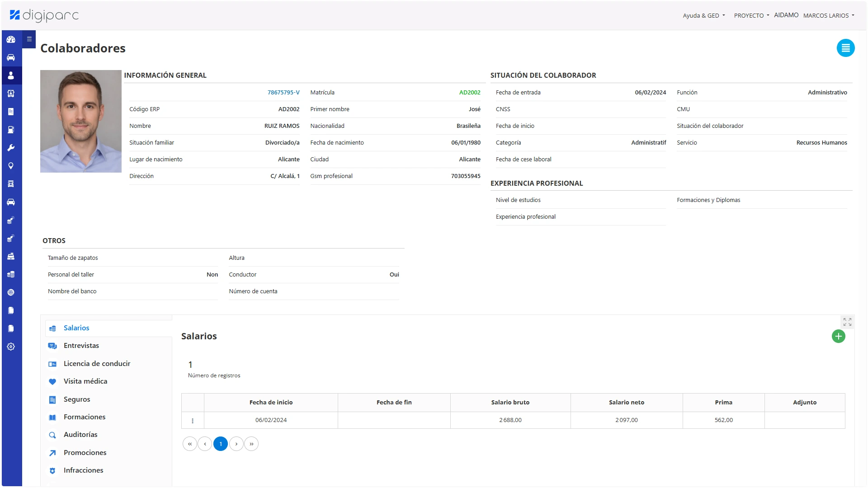The image size is (868, 488).
Task: Open the wrench maintenance sidebar icon
Action: click(x=11, y=148)
